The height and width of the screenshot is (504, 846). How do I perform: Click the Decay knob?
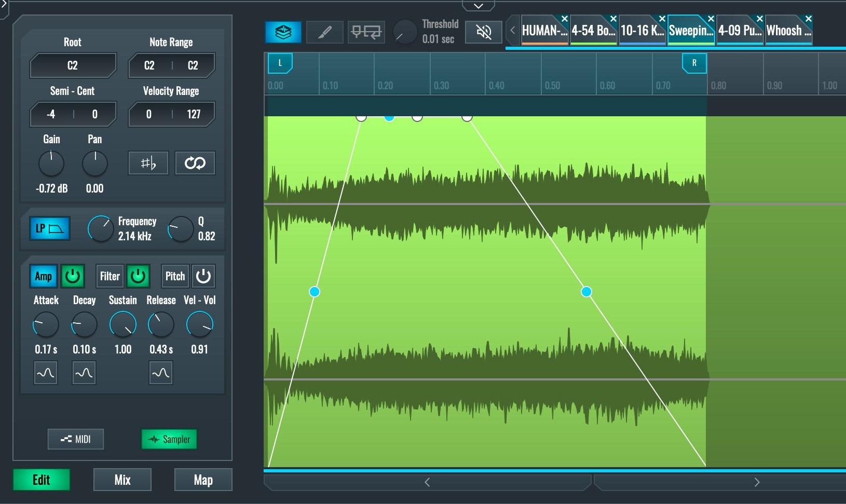click(84, 325)
